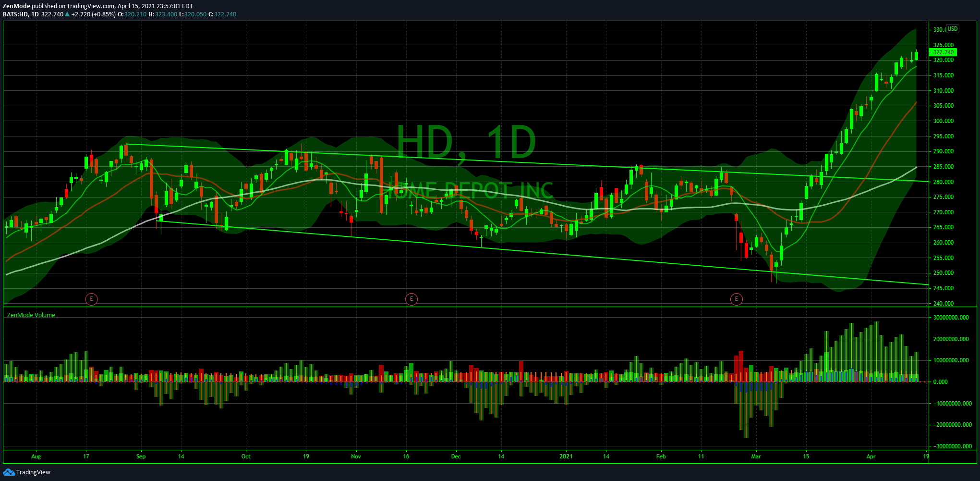
Task: Click the 285.000 price axis label
Action: pyautogui.click(x=944, y=167)
